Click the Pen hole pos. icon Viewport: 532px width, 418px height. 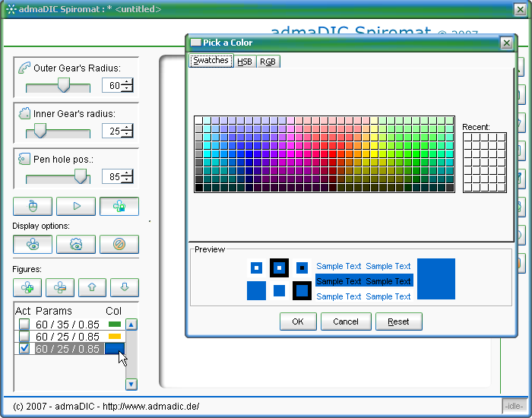pyautogui.click(x=24, y=159)
